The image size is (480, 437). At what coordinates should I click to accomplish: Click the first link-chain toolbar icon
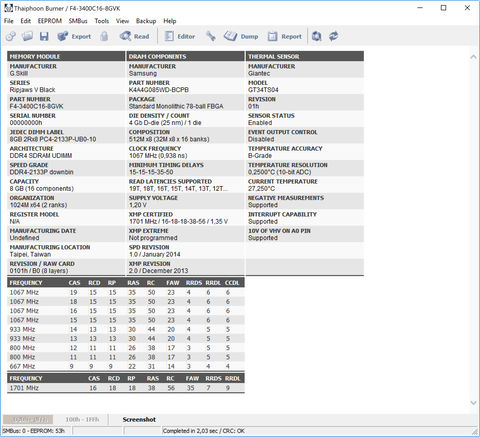click(11, 36)
